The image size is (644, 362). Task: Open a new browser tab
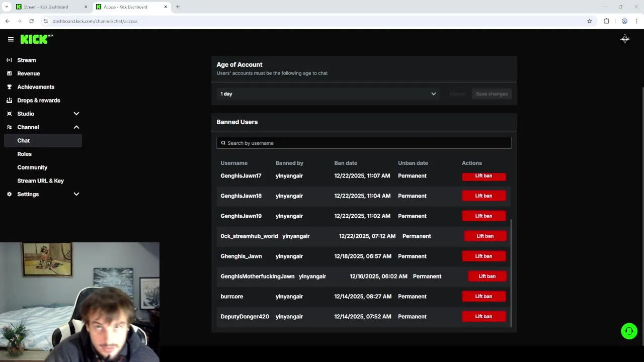178,7
